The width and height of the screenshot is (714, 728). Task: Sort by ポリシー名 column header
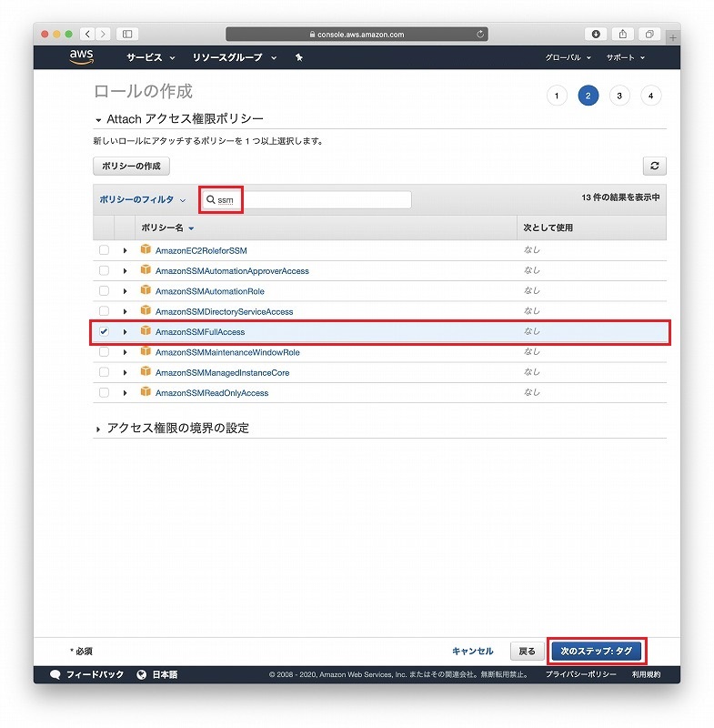[167, 228]
